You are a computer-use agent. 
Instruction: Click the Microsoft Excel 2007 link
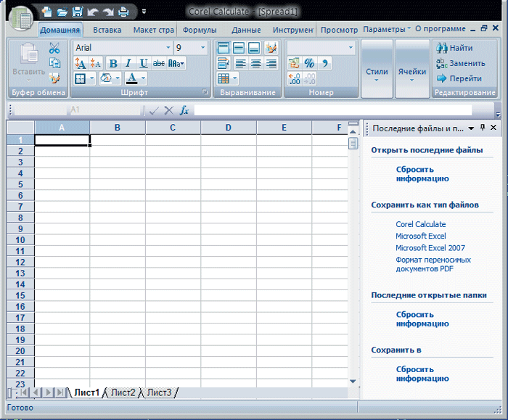click(x=430, y=247)
